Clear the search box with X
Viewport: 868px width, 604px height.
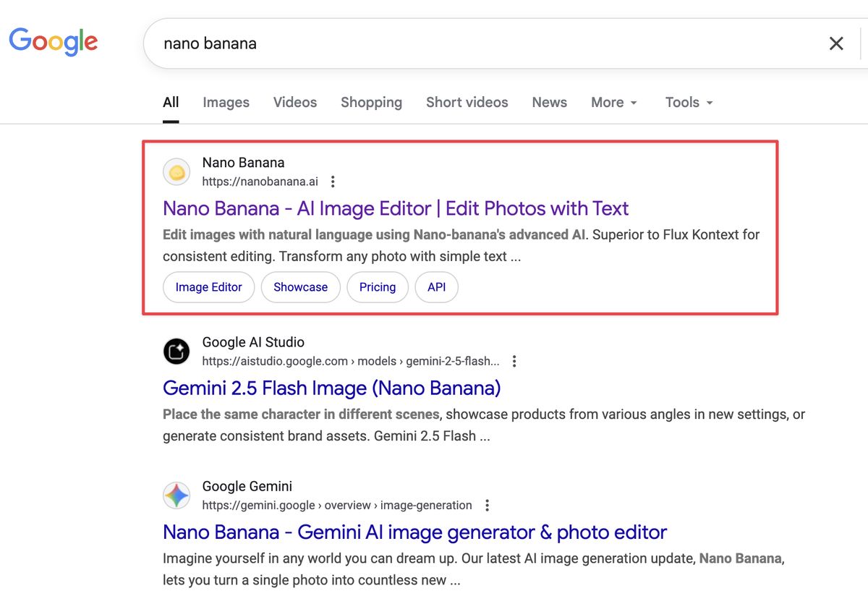(x=836, y=43)
